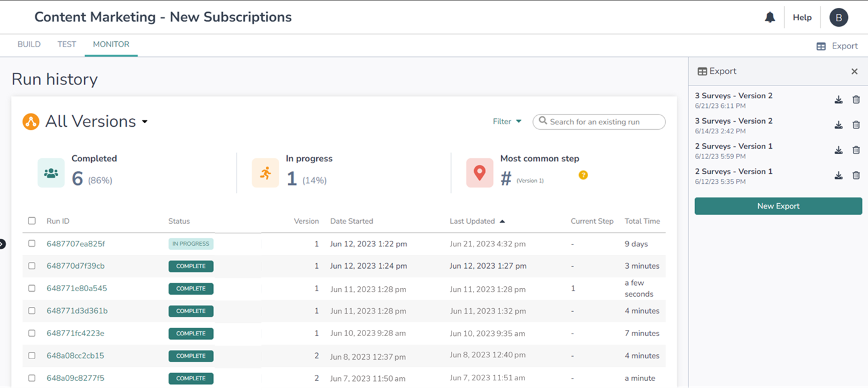Viewport: 868px width, 390px height.
Task: Click the Most common step pin icon
Action: pyautogui.click(x=480, y=173)
